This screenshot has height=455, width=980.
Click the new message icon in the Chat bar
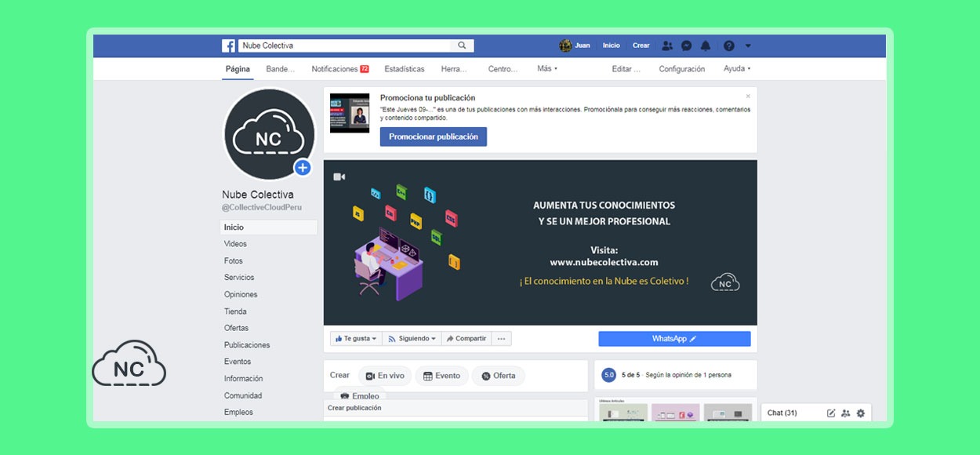click(x=831, y=413)
